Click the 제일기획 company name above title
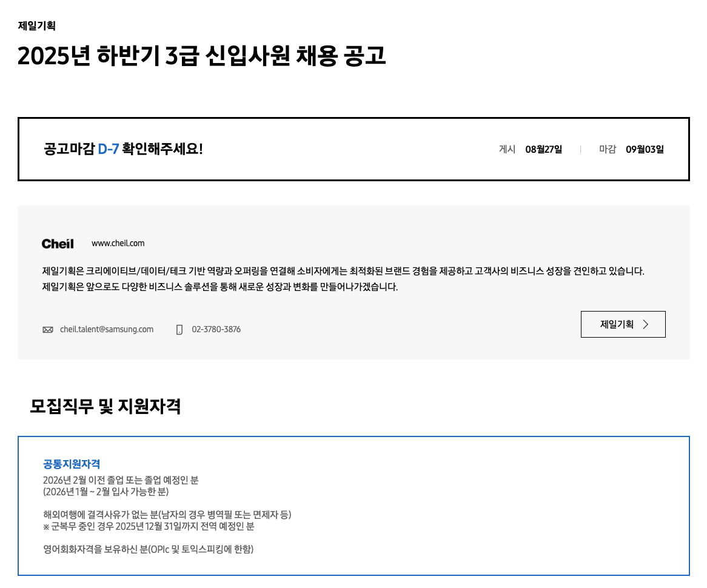This screenshot has height=588, width=707. click(x=36, y=25)
